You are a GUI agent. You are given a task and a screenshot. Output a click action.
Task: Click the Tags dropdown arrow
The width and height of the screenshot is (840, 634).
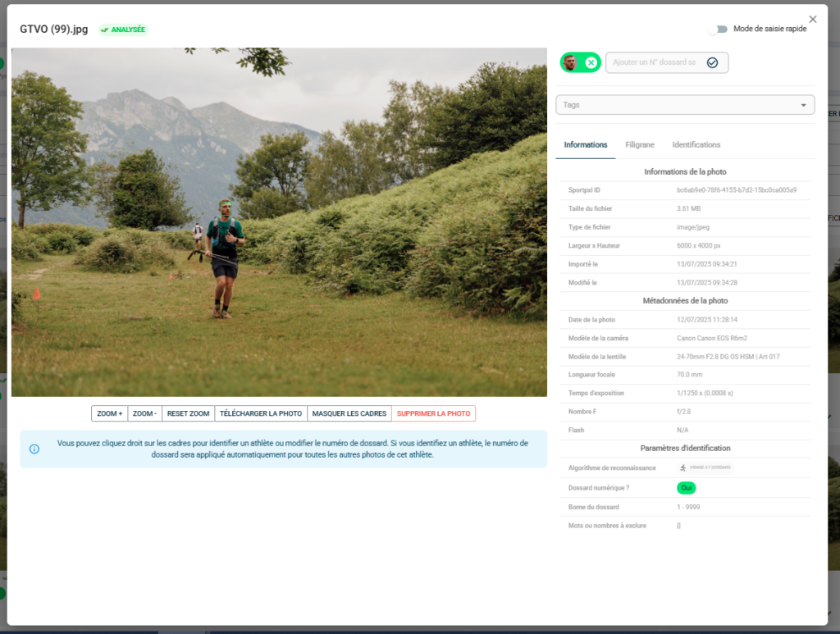click(803, 105)
